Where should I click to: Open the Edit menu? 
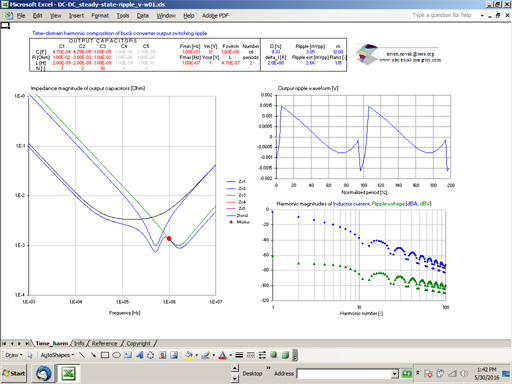click(37, 16)
